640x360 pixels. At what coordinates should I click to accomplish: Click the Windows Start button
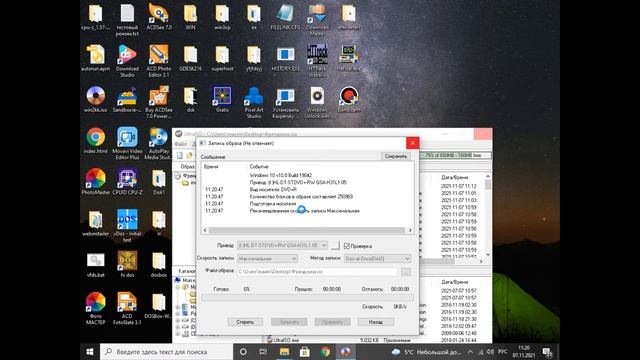coord(90,351)
